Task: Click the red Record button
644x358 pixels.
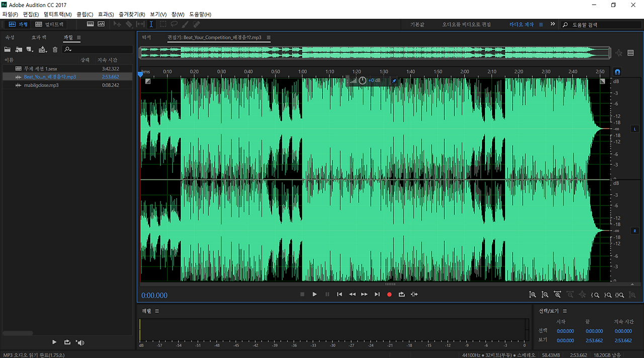Action: click(x=389, y=294)
